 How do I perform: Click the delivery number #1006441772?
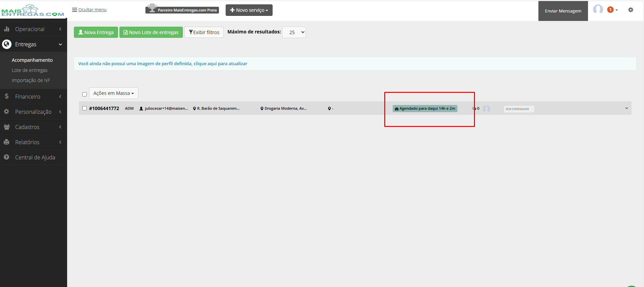click(x=104, y=108)
